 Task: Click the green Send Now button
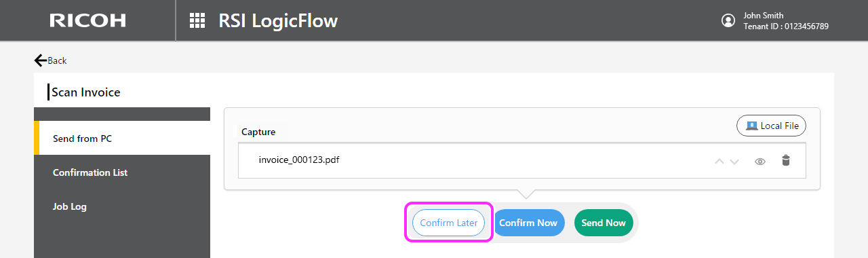point(604,223)
